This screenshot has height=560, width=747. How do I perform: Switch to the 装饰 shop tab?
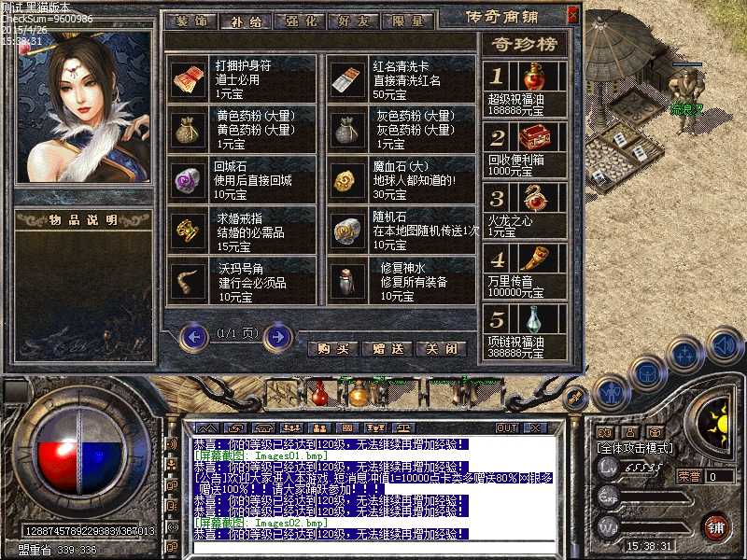click(x=191, y=21)
